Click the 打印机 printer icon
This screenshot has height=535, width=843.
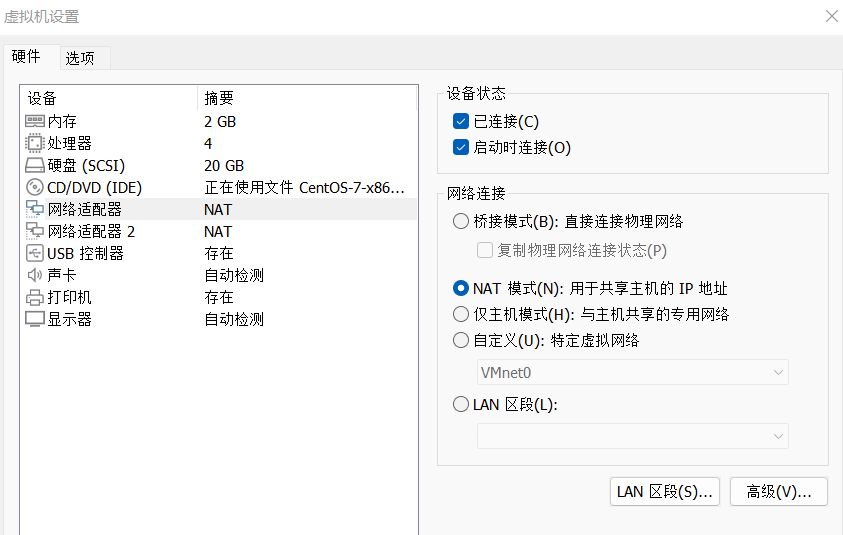click(x=35, y=297)
